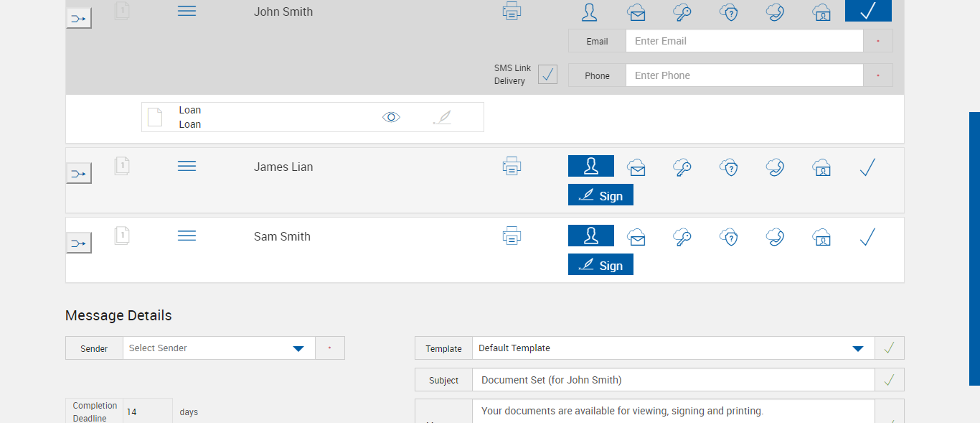The height and width of the screenshot is (423, 980).
Task: Toggle the SMS Link Delivery checkbox
Action: click(547, 74)
